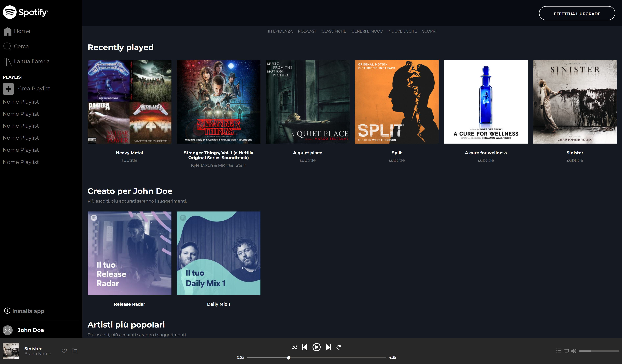Click the folder icon next to Sinister

[75, 351]
